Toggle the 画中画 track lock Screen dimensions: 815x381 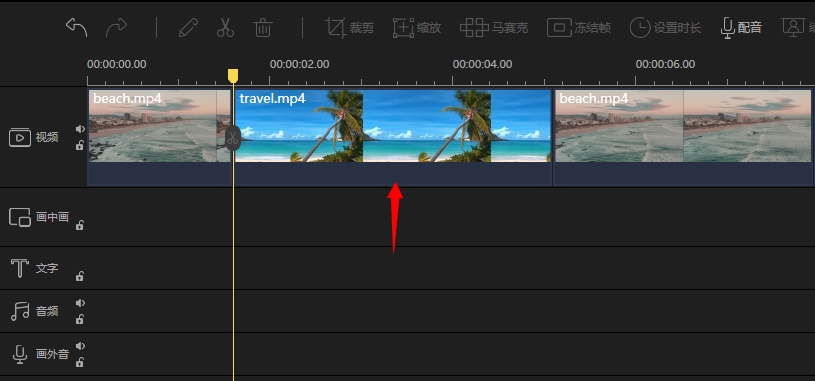[x=80, y=225]
